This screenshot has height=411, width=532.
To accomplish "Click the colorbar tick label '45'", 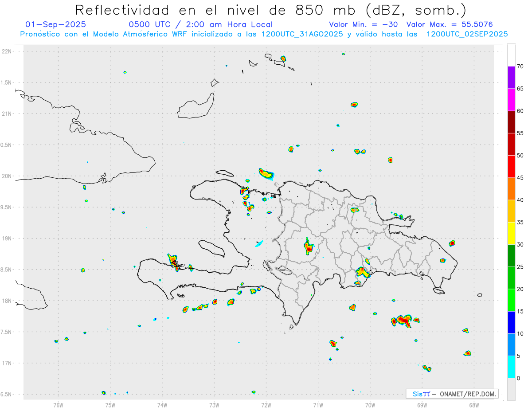I will click(520, 178).
